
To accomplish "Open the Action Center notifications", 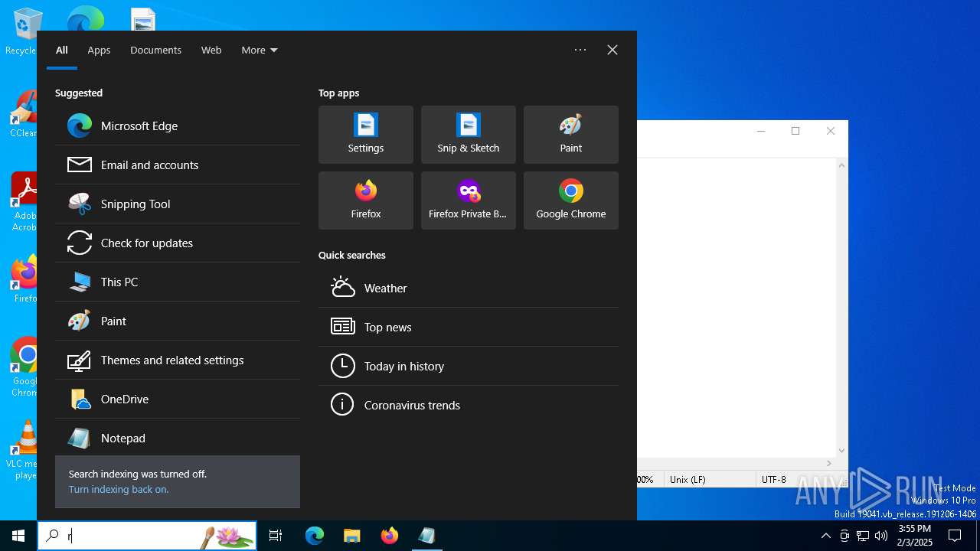I will (x=955, y=536).
